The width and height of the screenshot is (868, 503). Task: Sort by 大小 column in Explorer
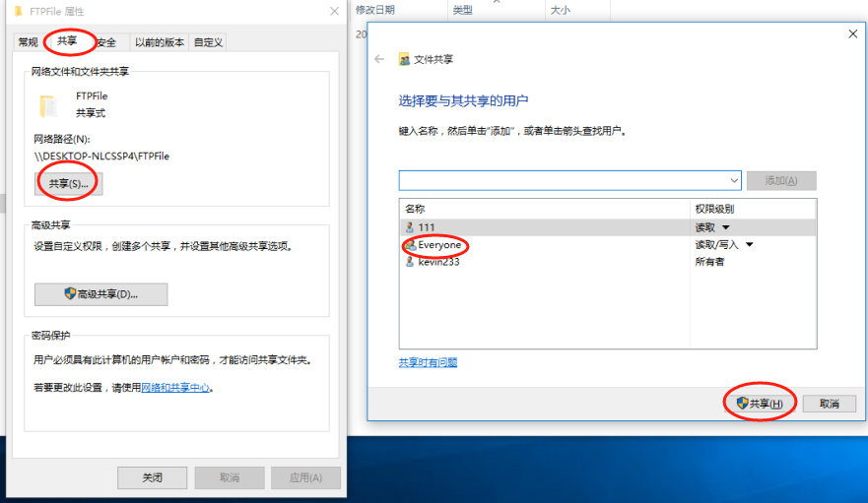pyautogui.click(x=561, y=10)
